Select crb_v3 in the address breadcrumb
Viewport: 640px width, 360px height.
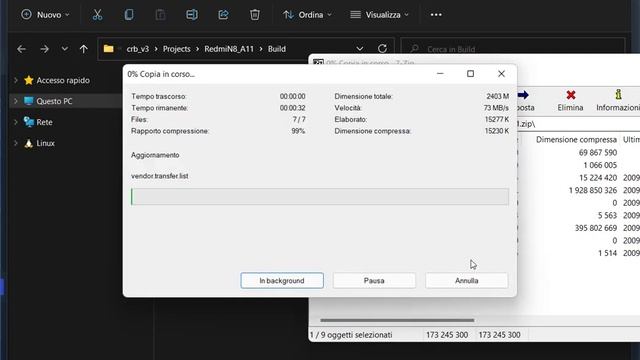point(138,49)
